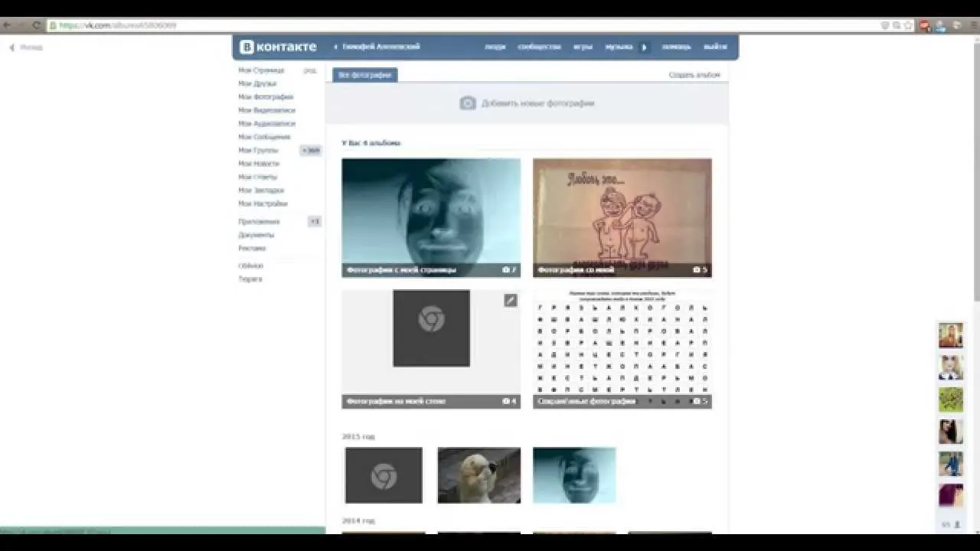The height and width of the screenshot is (551, 980).
Task: Click the music play button in header
Action: pos(644,47)
